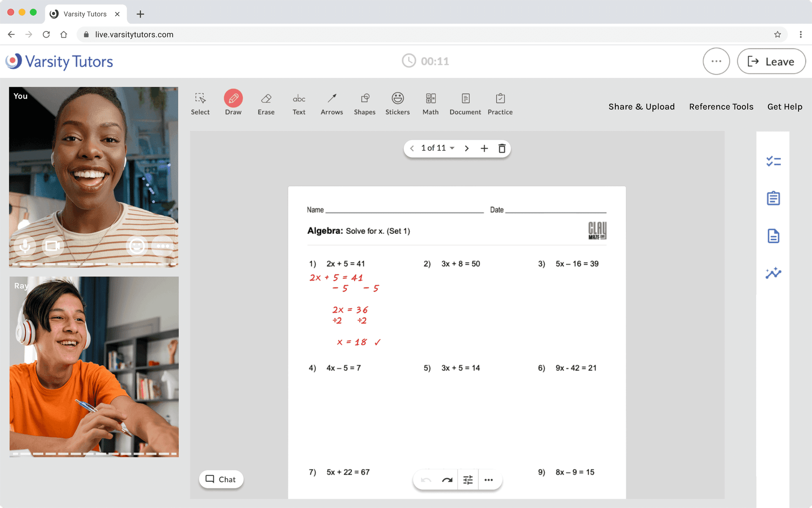Open the sparkle chart sidebar icon

click(773, 273)
